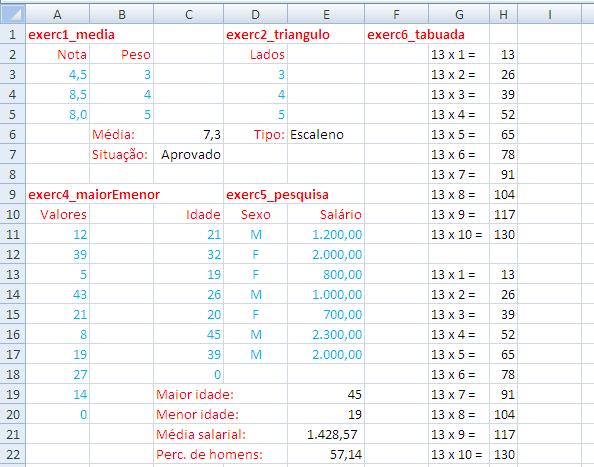The height and width of the screenshot is (467, 594).
Task: Click the Select All corner triangle
Action: tap(13, 14)
